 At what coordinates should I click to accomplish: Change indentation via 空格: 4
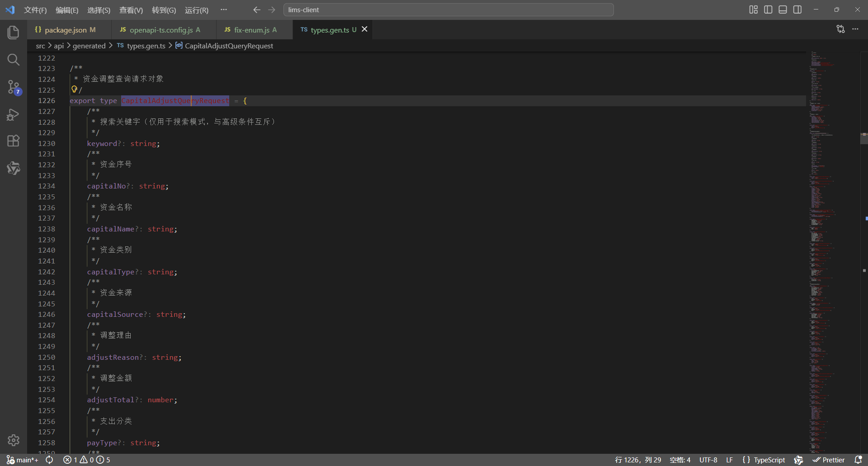[680, 460]
